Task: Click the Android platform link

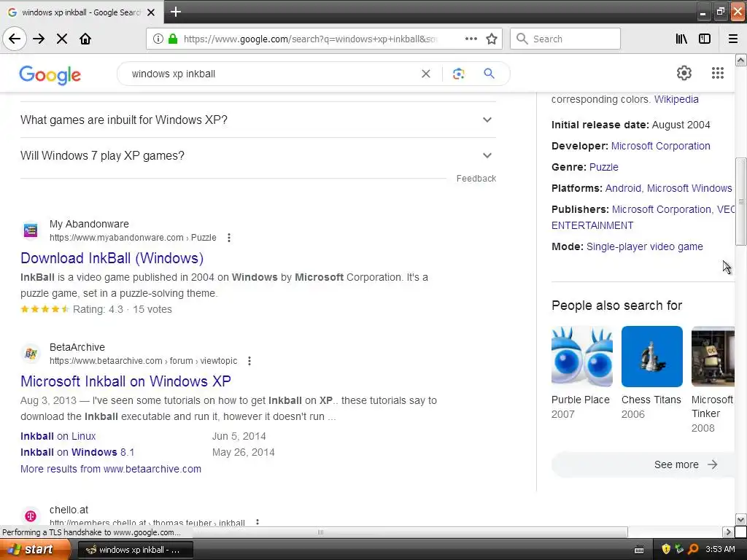Action: point(623,189)
